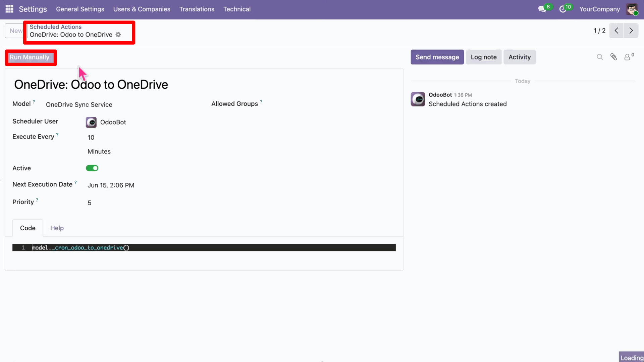Edit the Next Execution Date field
Screen dimensions: 644x362
pyautogui.click(x=111, y=185)
